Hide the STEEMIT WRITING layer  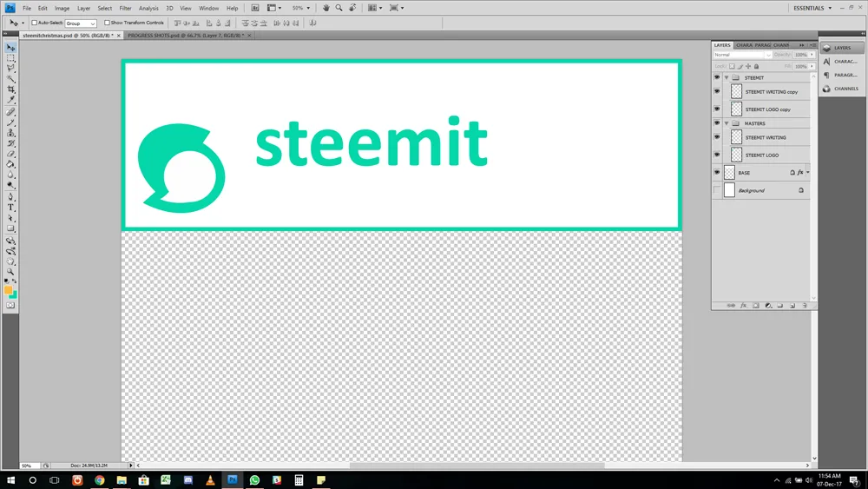717,136
